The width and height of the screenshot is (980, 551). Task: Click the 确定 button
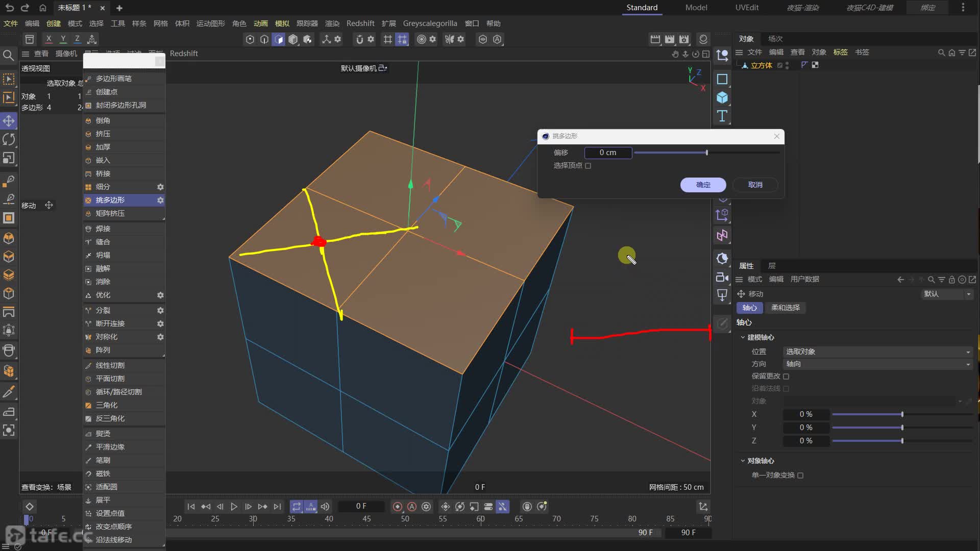(x=703, y=185)
